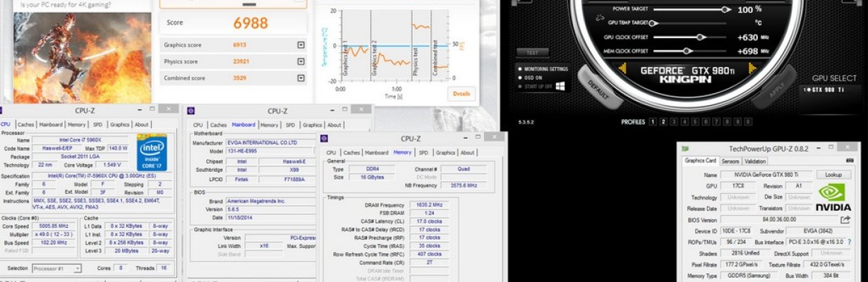Screen dimensions: 868x282
Task: Switch to the Validation tab in GPU-Z
Action: pos(757,161)
